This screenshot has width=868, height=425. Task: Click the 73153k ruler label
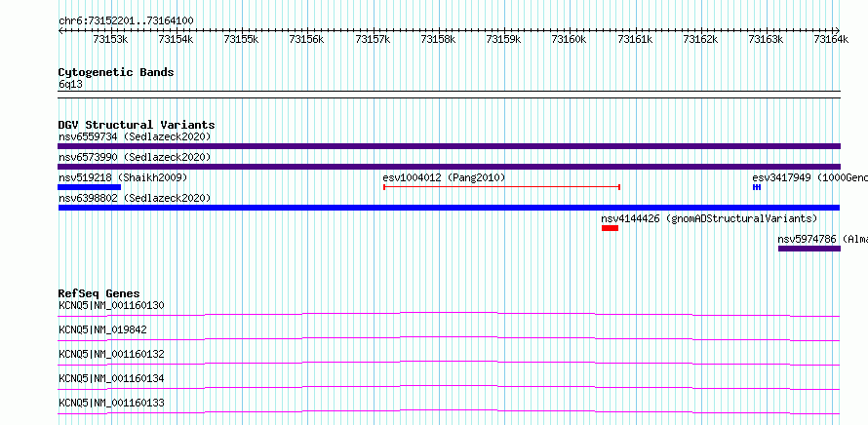(x=110, y=39)
